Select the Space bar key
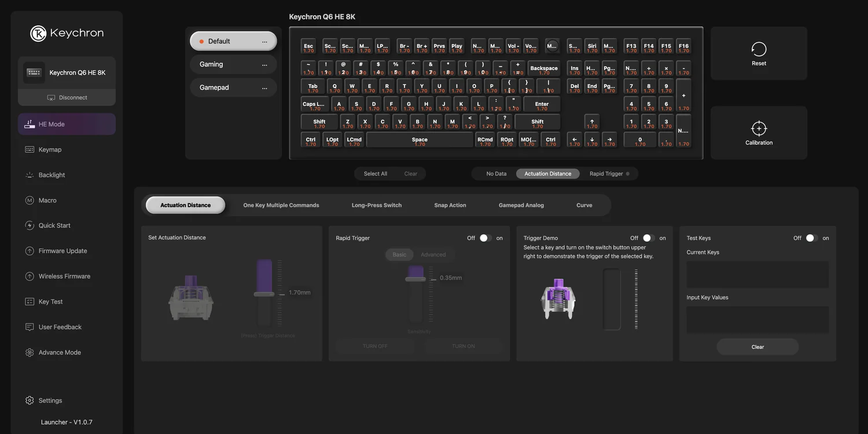Viewport: 868px width, 434px height. [420, 140]
